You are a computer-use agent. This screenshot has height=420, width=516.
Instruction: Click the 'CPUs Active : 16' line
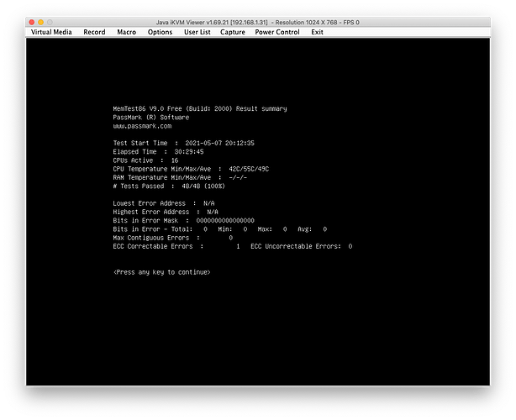[145, 160]
